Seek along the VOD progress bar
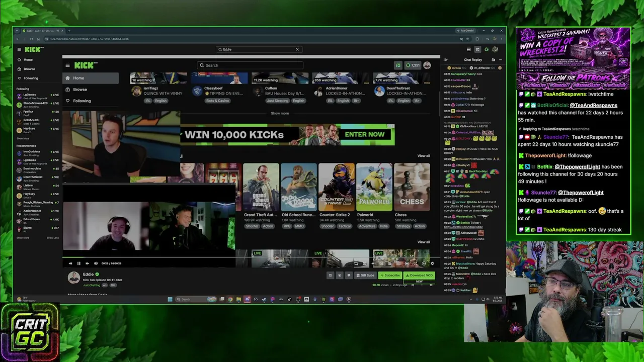The height and width of the screenshot is (362, 644). tap(251, 257)
